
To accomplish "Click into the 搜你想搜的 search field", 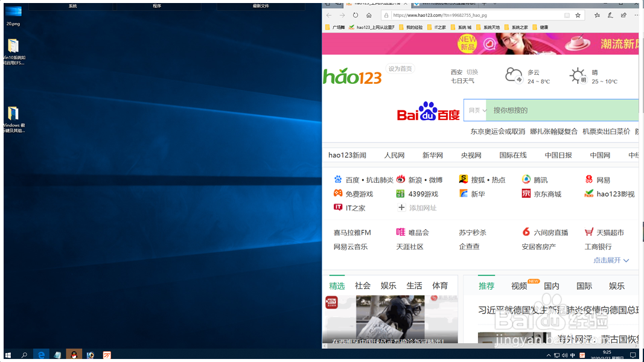I will point(562,110).
